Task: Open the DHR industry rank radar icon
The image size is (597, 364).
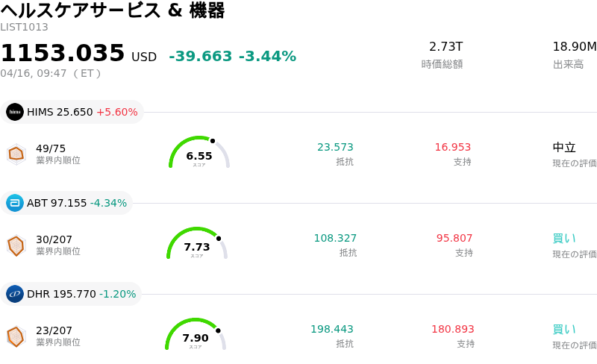Action: tap(16, 336)
